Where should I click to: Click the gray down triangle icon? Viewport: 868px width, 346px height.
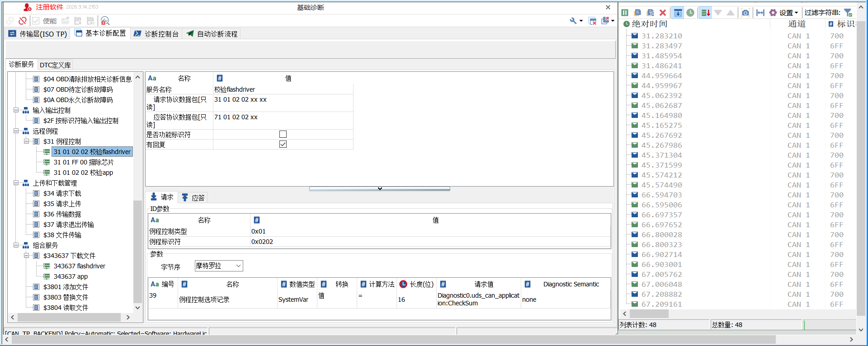(x=718, y=13)
